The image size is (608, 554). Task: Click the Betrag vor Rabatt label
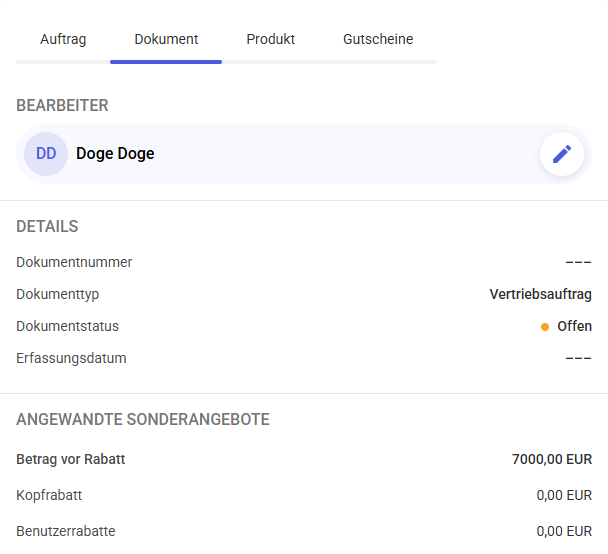click(71, 459)
